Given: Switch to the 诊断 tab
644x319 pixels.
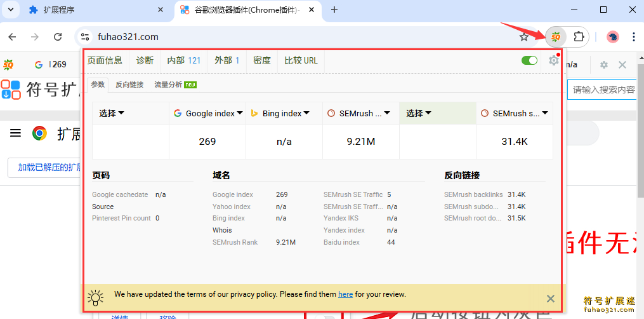Looking at the screenshot, I should [x=145, y=60].
